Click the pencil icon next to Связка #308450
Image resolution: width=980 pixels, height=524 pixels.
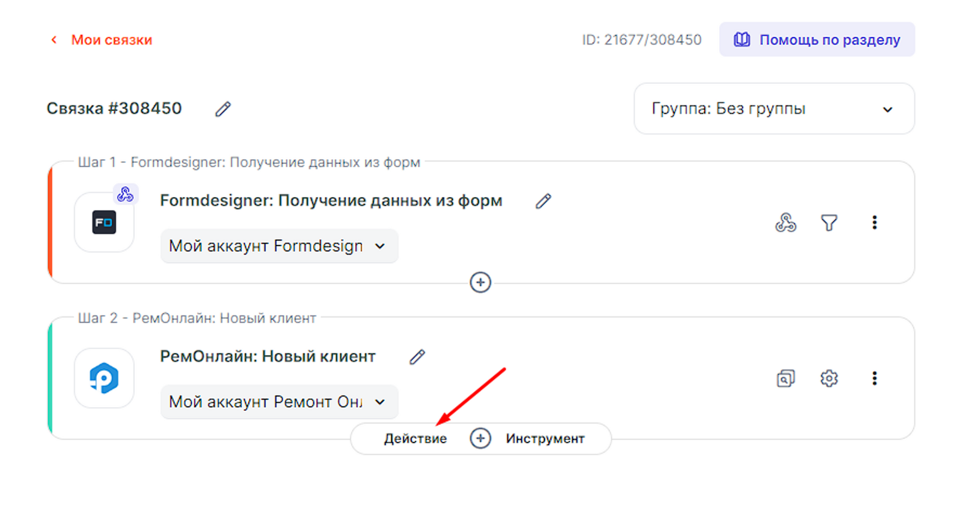[x=223, y=109]
